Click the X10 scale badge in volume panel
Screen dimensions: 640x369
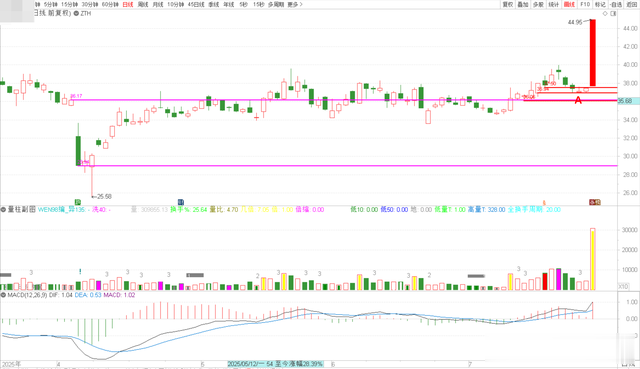pyautogui.click(x=623, y=287)
